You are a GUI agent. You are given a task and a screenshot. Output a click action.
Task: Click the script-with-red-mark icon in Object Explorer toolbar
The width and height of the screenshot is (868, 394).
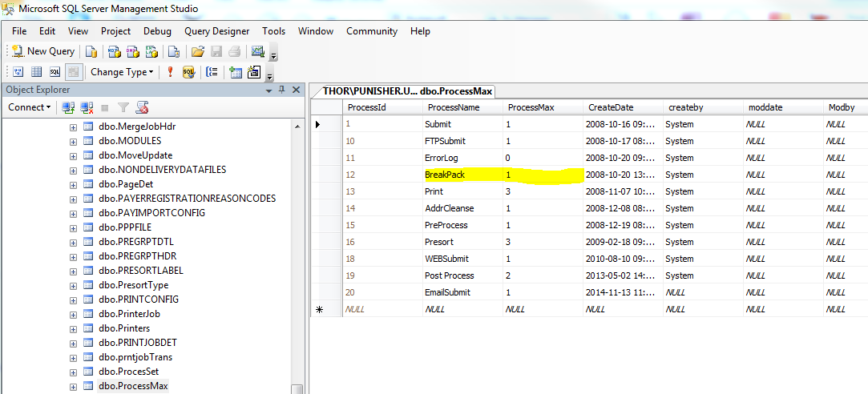click(143, 107)
